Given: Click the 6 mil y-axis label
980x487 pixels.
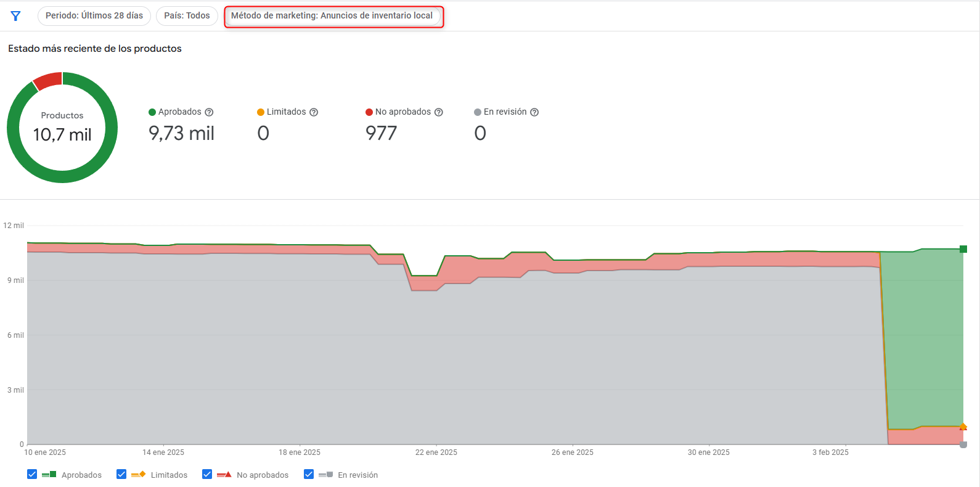Looking at the screenshot, I should [15, 335].
